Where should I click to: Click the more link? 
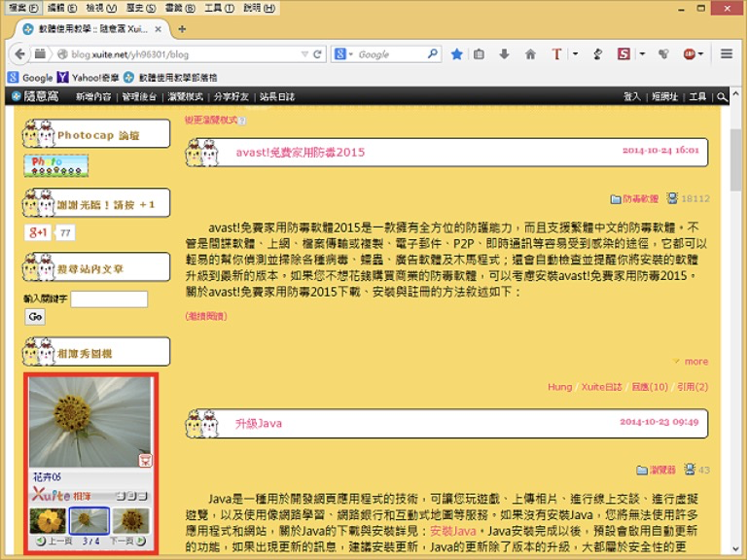[695, 362]
